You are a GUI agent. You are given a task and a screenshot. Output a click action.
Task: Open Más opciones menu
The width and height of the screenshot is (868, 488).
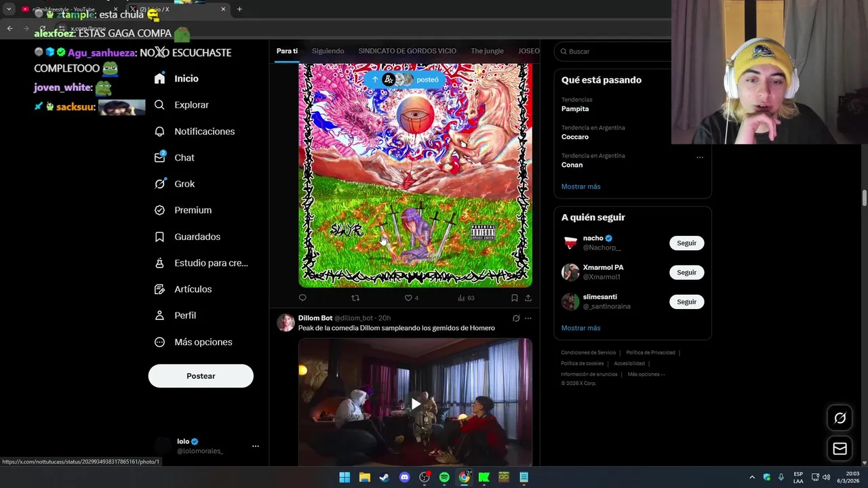click(x=193, y=342)
